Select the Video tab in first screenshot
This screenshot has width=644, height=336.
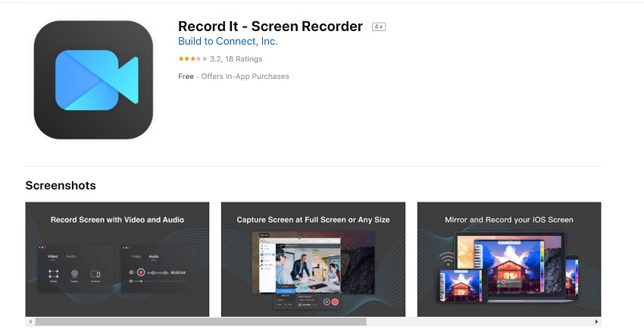53,257
